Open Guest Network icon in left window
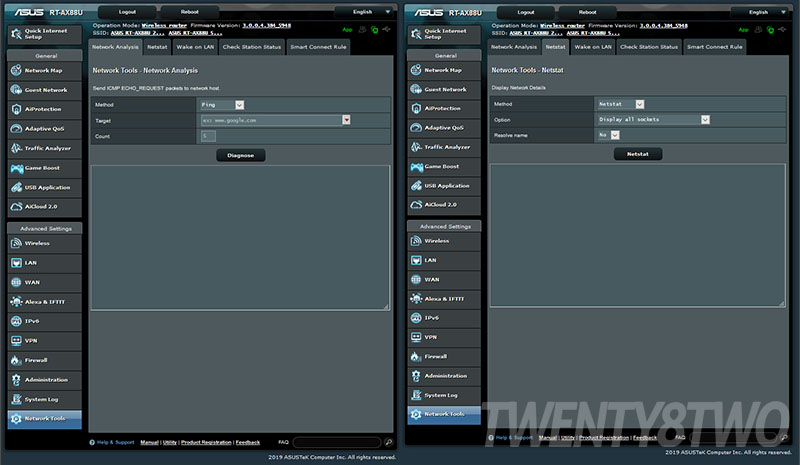Viewport: 800px width, 465px height. pyautogui.click(x=16, y=89)
